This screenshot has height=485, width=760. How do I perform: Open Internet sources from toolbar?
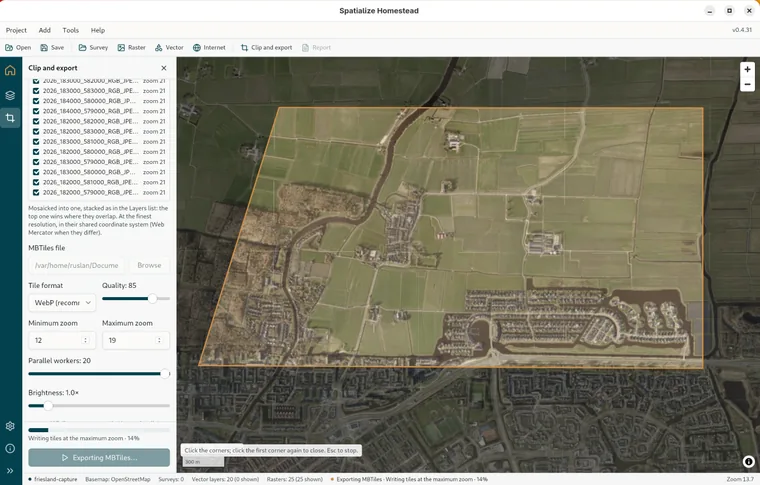click(x=209, y=47)
